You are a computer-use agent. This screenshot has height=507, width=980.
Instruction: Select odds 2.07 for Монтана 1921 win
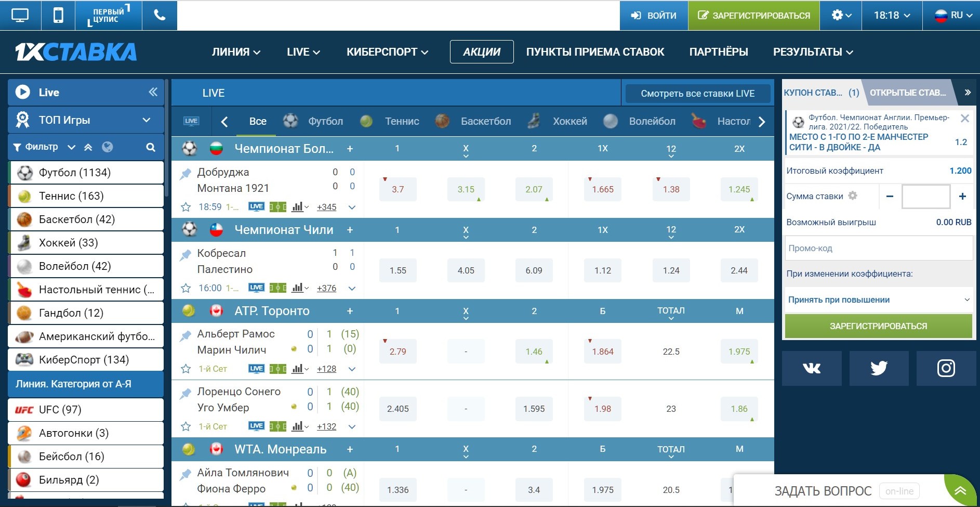(x=534, y=189)
